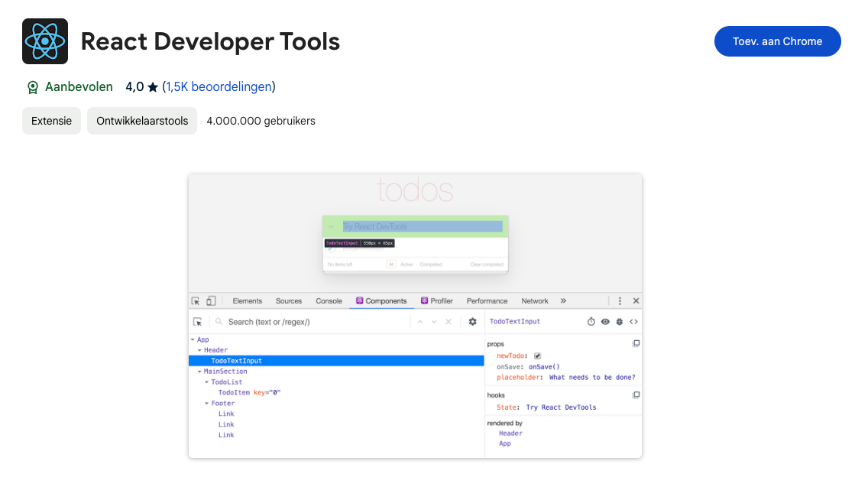
Task: Select the Footer tree row
Action: pyautogui.click(x=336, y=404)
